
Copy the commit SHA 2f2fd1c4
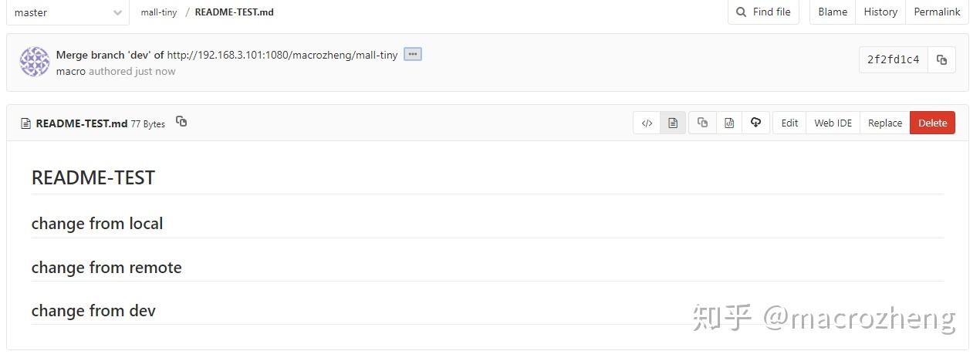tap(941, 60)
